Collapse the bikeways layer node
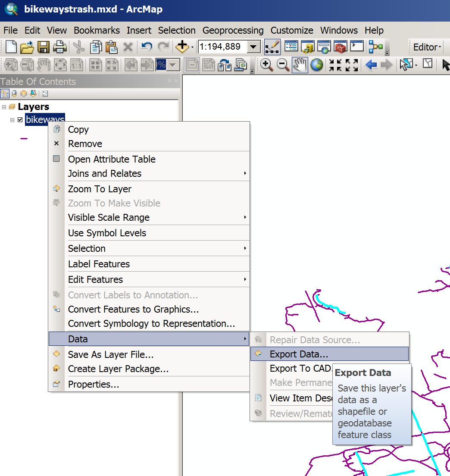Screen dimensions: 450x476 (12, 120)
